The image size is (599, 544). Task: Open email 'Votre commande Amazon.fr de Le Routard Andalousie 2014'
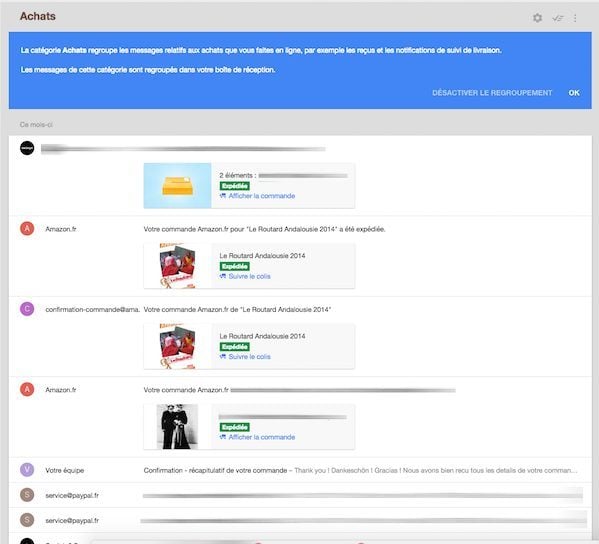pos(237,309)
